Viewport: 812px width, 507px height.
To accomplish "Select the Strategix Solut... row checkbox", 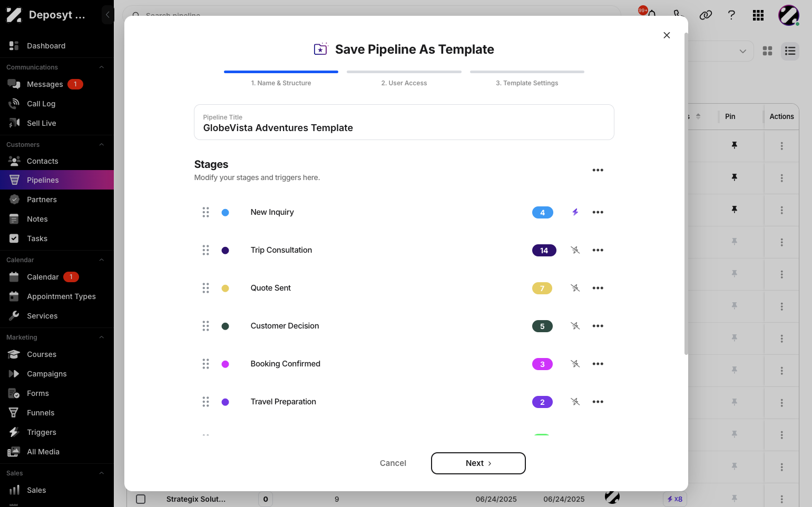I will [x=141, y=499].
